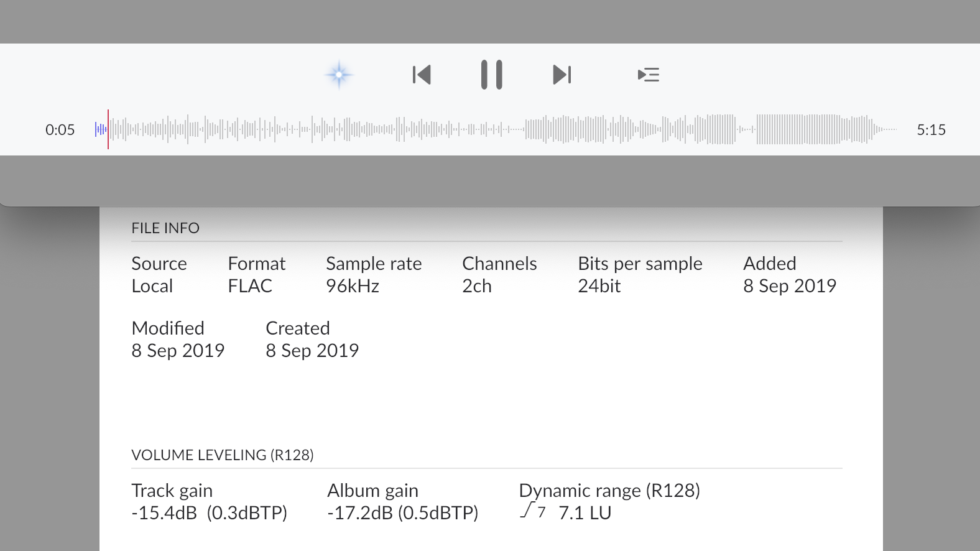Click the 24bit bits per sample value
This screenshot has height=551, width=980.
(599, 286)
